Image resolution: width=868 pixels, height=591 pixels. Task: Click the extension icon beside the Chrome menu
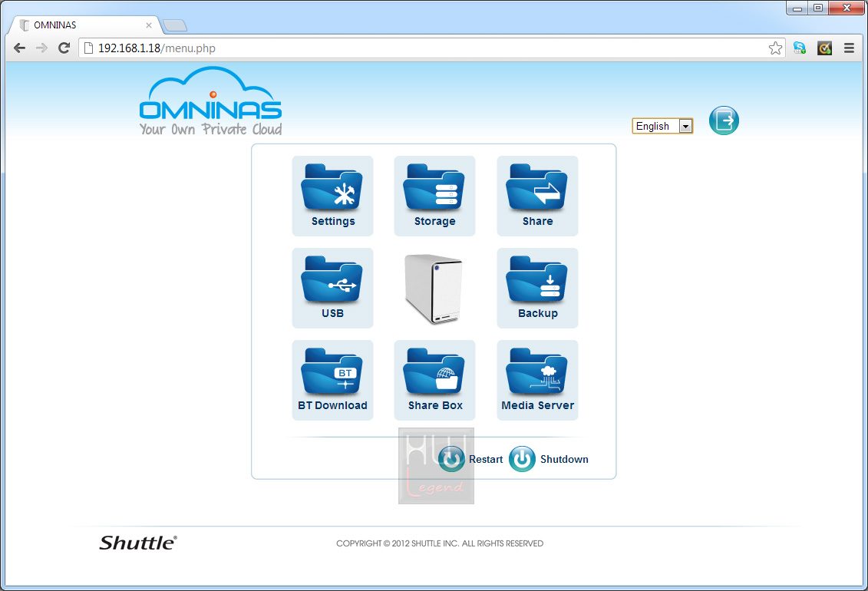824,48
